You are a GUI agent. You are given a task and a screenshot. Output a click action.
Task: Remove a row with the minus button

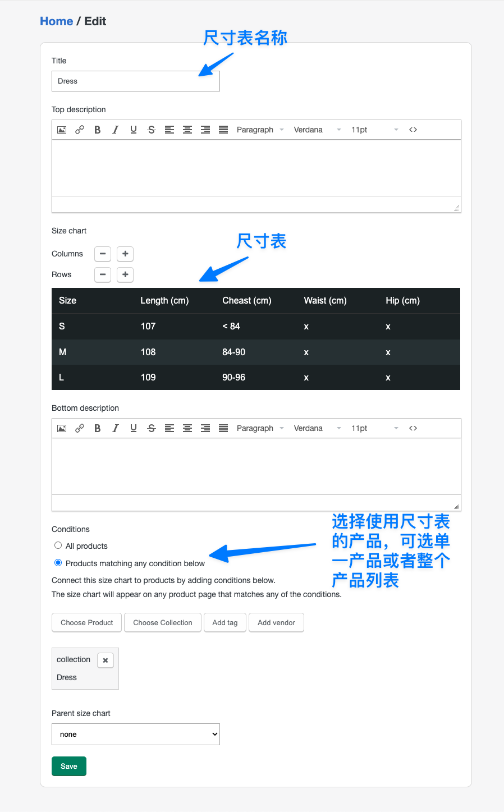(x=103, y=274)
